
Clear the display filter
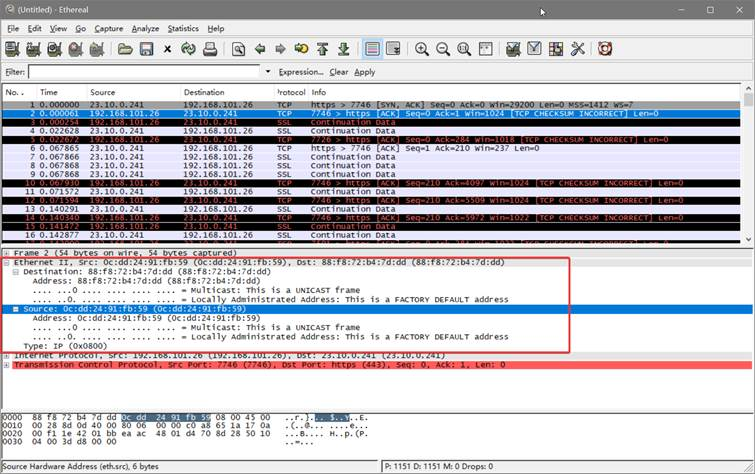(x=338, y=72)
